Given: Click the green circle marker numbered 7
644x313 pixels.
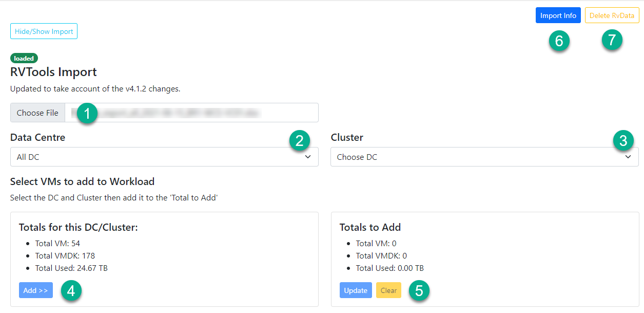Looking at the screenshot, I should 612,40.
